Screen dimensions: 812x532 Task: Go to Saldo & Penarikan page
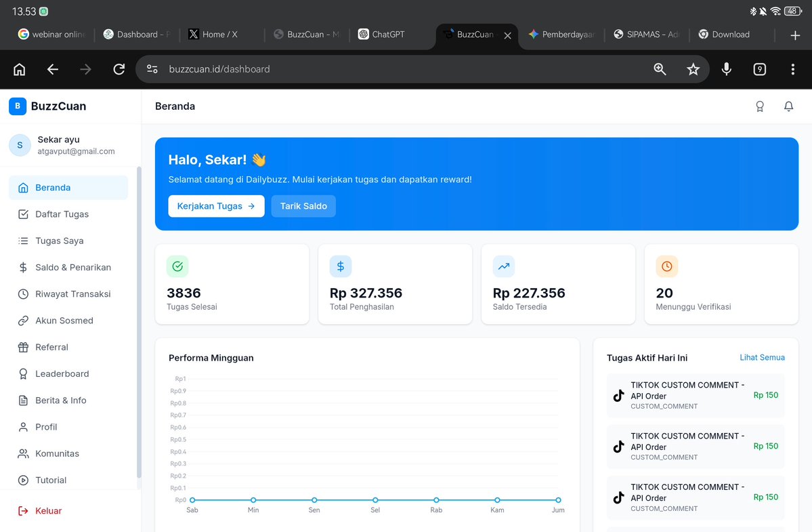(x=68, y=267)
